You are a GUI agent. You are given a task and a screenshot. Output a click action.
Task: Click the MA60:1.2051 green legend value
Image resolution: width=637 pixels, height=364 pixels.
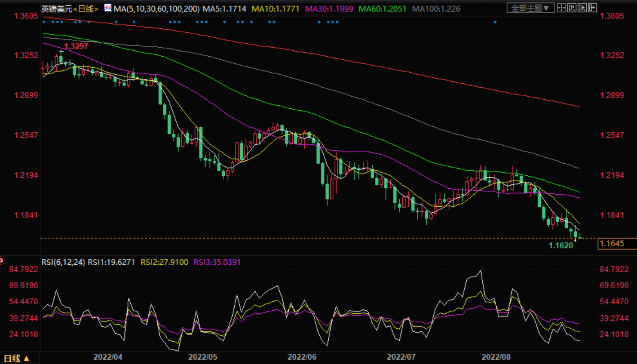click(382, 9)
